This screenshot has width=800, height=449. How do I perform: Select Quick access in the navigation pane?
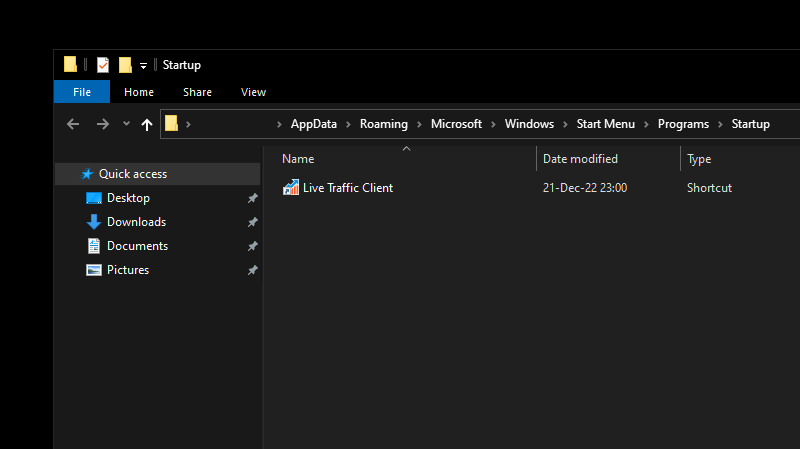132,174
